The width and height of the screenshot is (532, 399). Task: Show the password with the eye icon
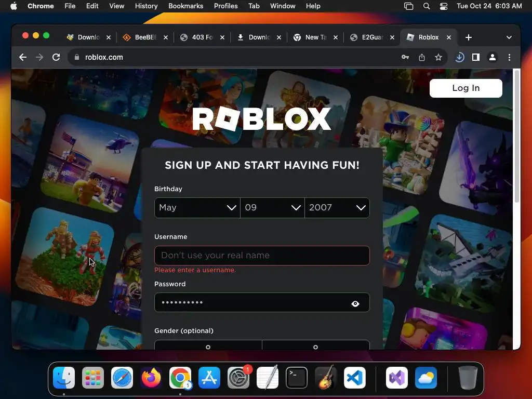355,303
